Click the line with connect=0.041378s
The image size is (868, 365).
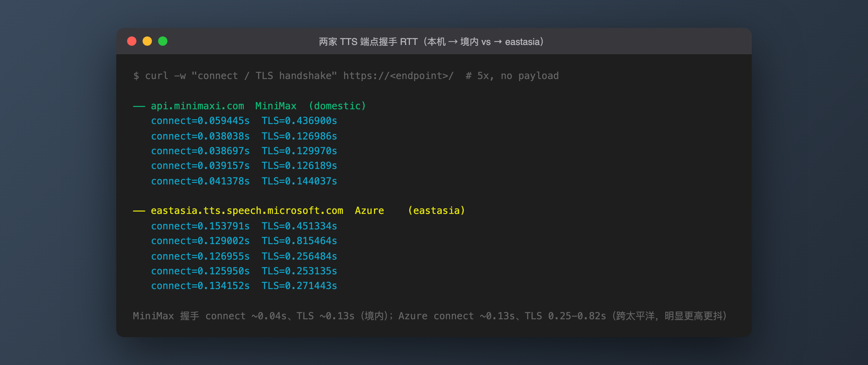click(x=244, y=181)
